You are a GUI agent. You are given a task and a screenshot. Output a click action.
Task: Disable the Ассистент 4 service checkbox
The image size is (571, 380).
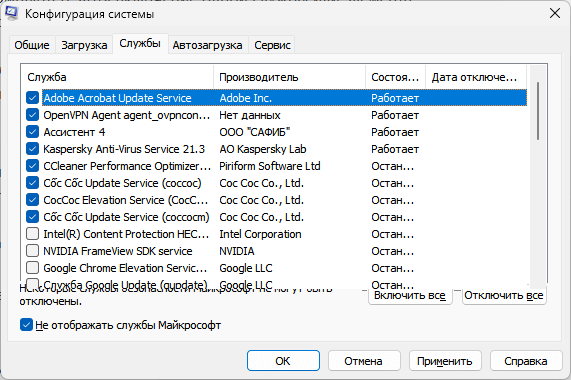(x=32, y=132)
